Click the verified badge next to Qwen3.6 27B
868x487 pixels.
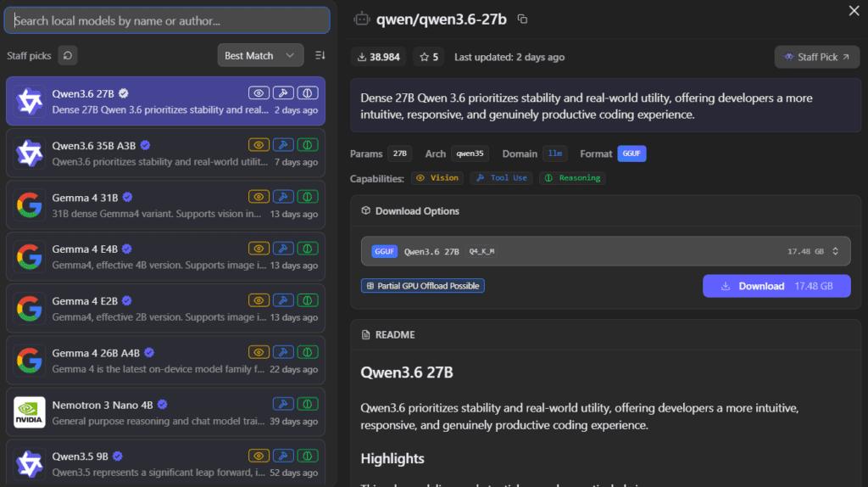click(x=124, y=93)
